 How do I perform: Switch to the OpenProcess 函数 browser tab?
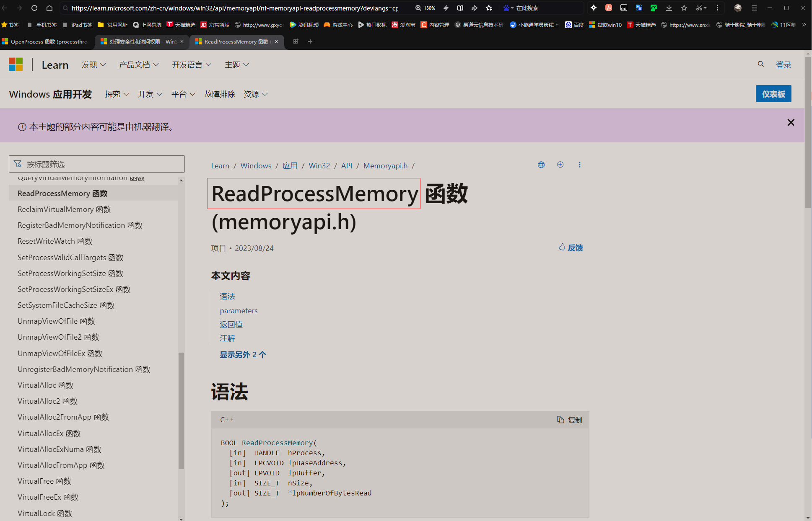click(x=46, y=41)
